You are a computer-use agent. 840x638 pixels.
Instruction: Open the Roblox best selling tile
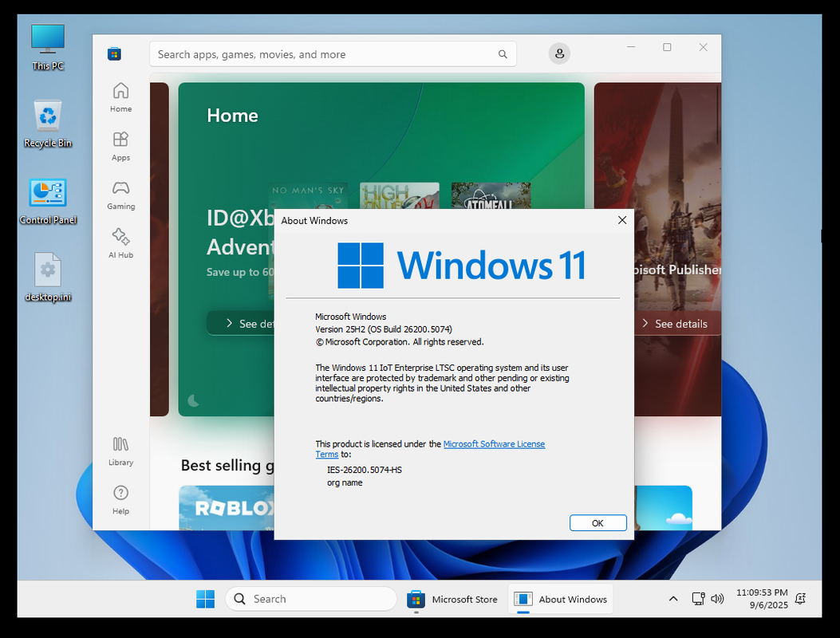click(227, 508)
